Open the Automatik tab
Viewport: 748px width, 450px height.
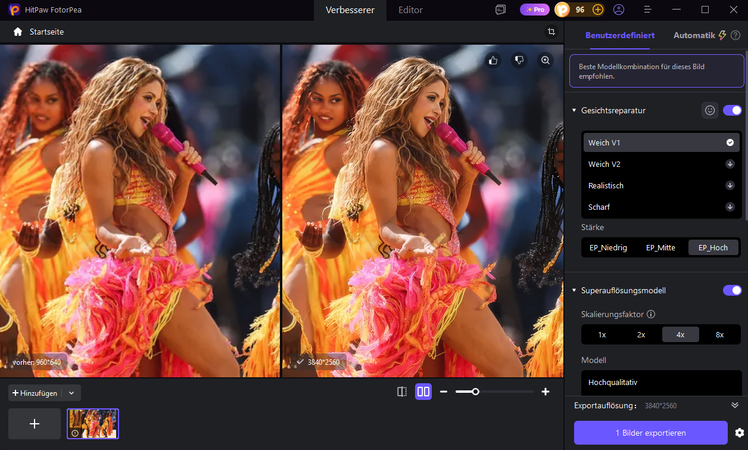pyautogui.click(x=694, y=35)
